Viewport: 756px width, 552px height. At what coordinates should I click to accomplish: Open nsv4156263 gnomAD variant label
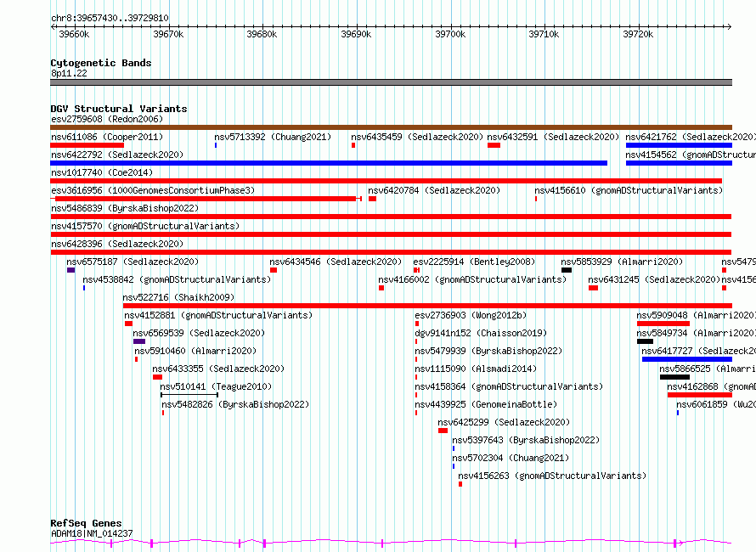tap(552, 476)
